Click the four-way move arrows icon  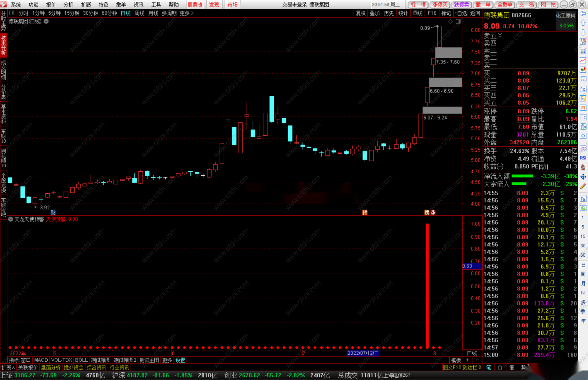coord(583,177)
